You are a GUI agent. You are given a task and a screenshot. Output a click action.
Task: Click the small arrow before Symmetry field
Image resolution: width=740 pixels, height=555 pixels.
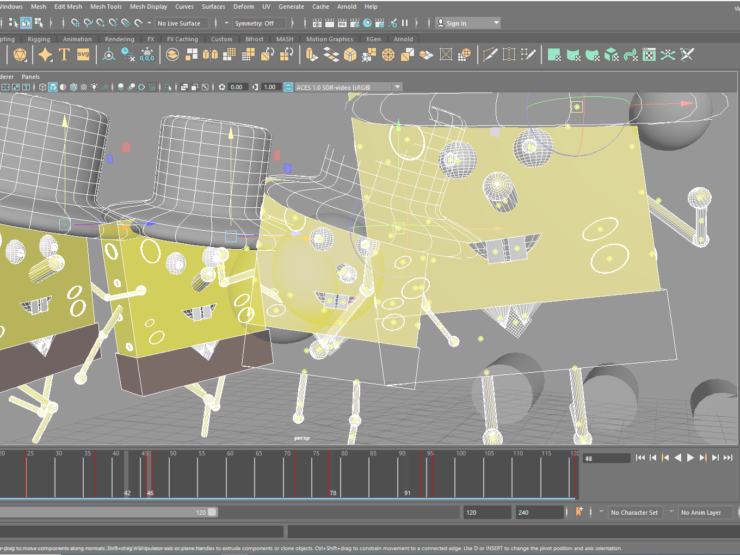pos(226,23)
